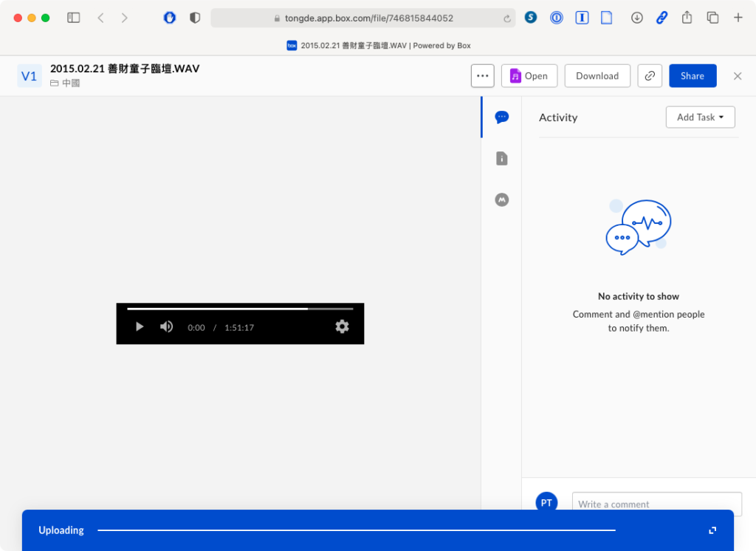Download the WAV file
The width and height of the screenshot is (756, 551).
tap(597, 76)
